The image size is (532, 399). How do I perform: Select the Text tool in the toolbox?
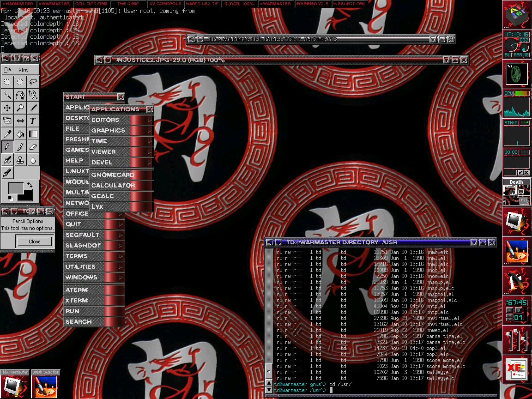[33, 121]
